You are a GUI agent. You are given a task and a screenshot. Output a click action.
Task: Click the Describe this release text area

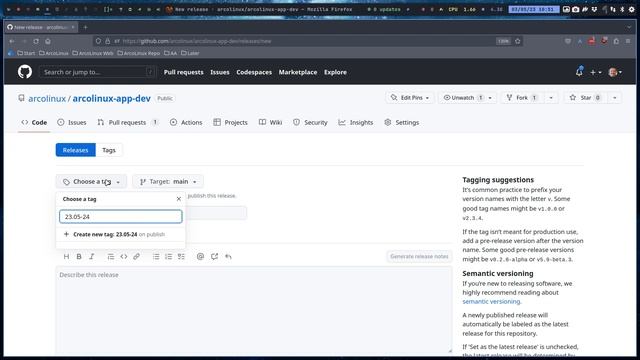pos(254,310)
